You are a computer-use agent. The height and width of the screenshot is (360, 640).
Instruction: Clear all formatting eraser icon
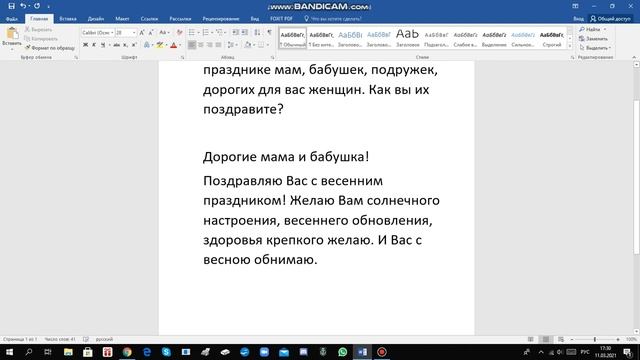[x=179, y=32]
